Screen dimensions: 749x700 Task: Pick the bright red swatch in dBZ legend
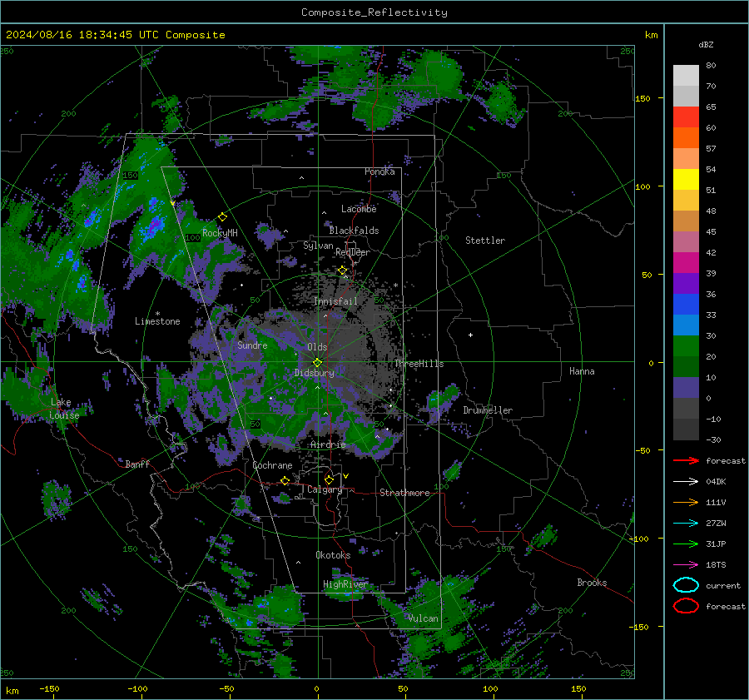tap(686, 117)
